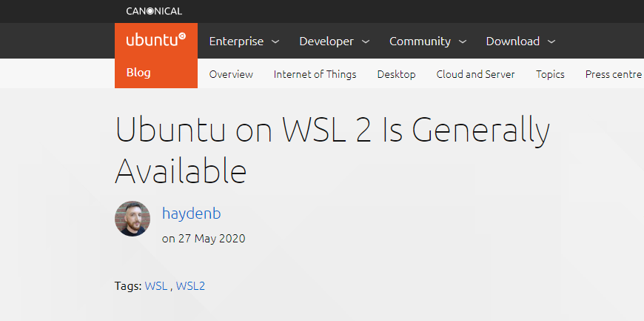This screenshot has width=644, height=321.
Task: Click the Canonical logo in top bar
Action: pos(154,11)
